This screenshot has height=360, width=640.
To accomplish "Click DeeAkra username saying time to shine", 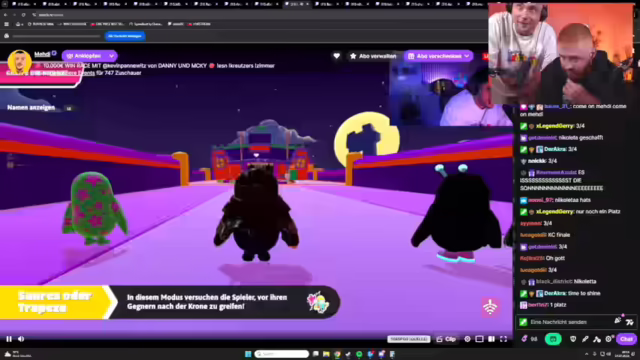I will [x=555, y=293].
